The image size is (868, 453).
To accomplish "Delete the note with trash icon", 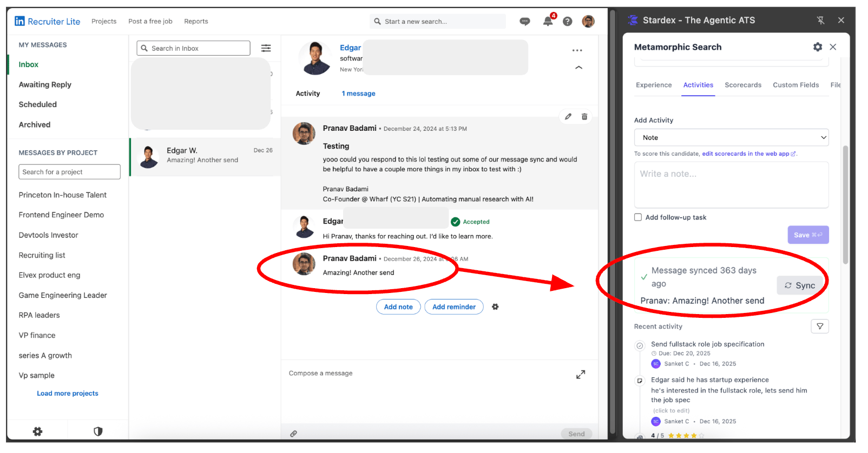I will pos(584,116).
